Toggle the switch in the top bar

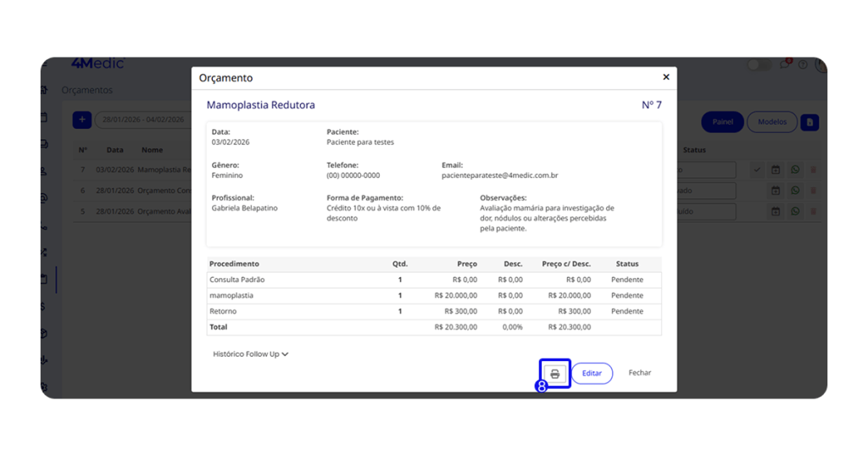pyautogui.click(x=759, y=65)
